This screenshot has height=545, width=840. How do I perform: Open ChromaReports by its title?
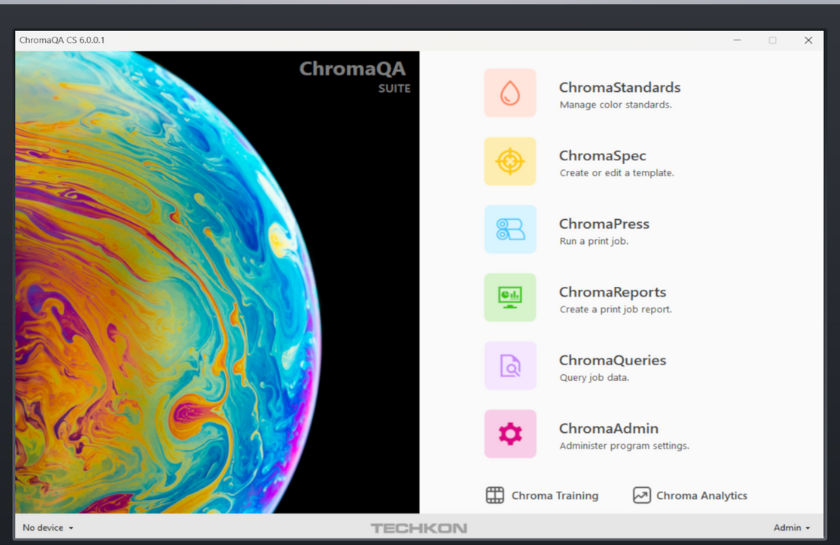coord(612,292)
